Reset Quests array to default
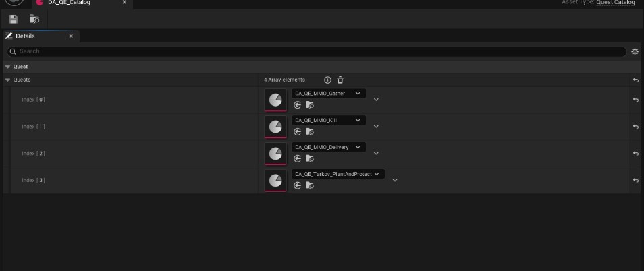 coord(635,80)
